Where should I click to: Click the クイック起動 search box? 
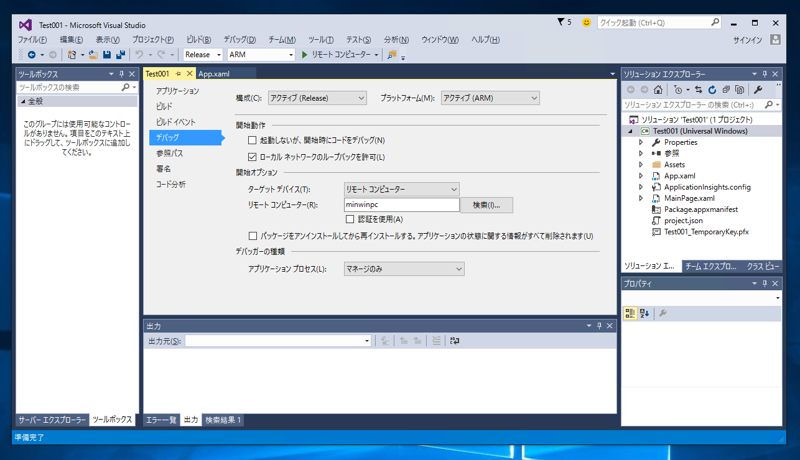[659, 22]
